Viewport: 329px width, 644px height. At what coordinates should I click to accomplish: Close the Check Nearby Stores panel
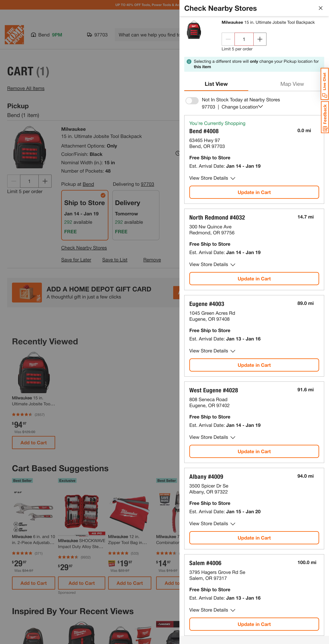[320, 8]
